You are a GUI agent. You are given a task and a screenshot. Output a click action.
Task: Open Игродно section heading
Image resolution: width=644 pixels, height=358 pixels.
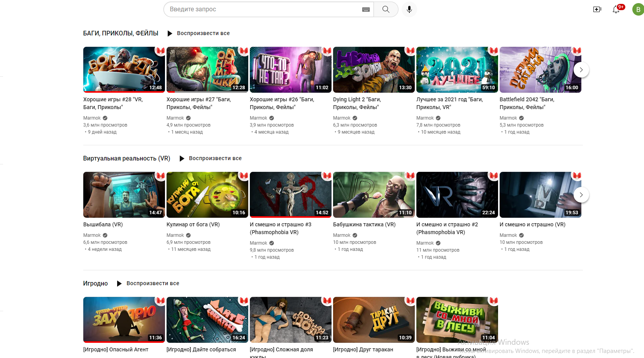pos(95,283)
